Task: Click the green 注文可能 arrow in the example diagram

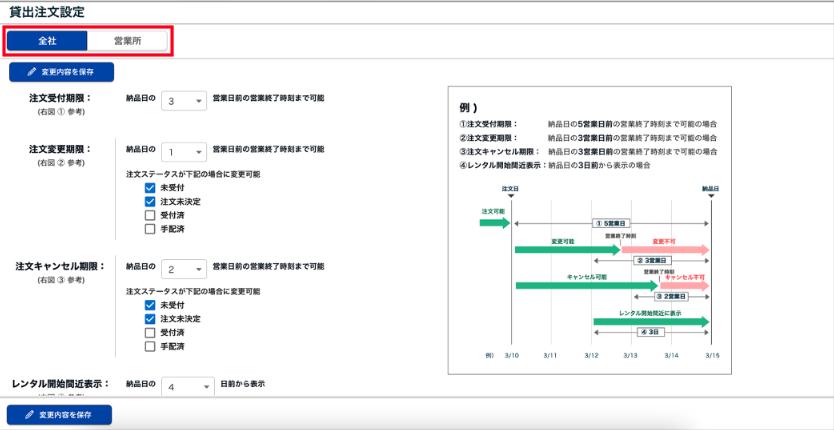Action: pos(495,222)
